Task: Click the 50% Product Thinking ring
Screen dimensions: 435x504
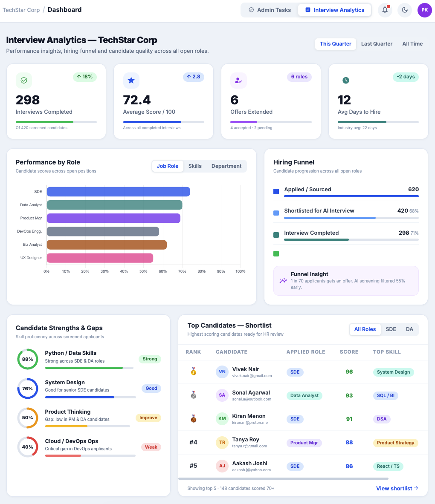Action: pos(27,418)
